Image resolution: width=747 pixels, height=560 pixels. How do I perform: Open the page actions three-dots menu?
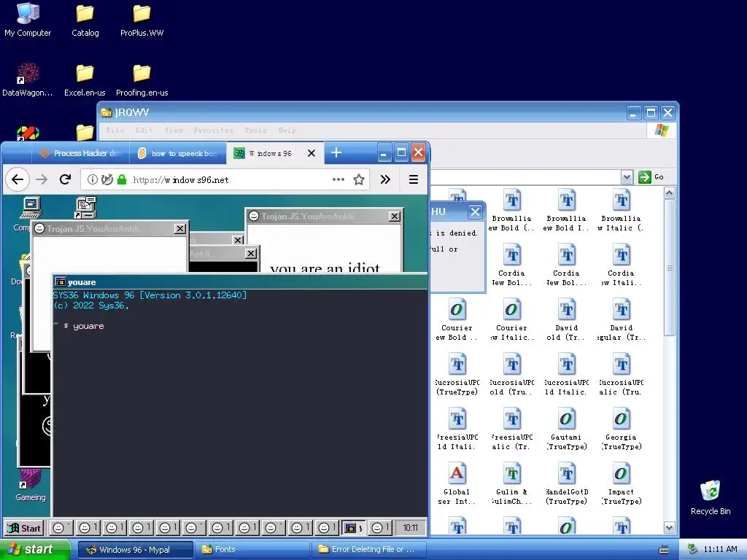(x=338, y=179)
